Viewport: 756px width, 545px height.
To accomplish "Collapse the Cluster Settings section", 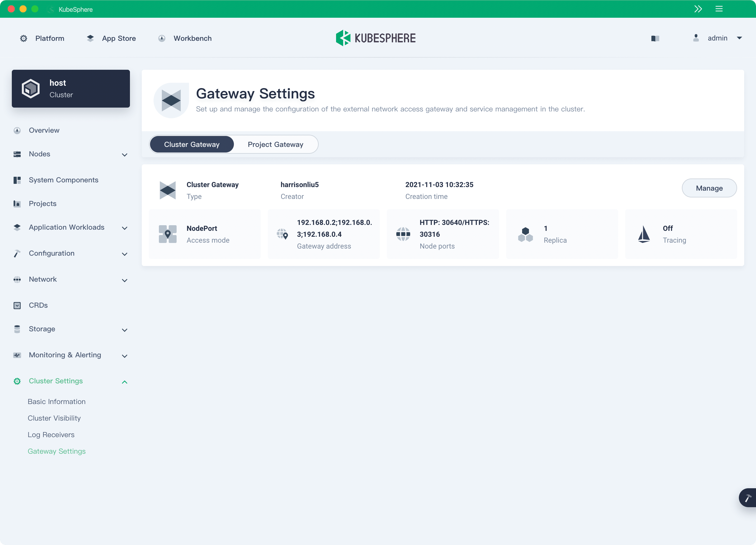I will click(x=124, y=382).
